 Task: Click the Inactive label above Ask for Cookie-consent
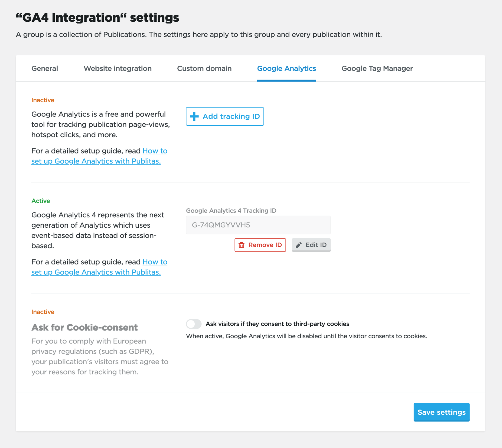[x=43, y=312]
